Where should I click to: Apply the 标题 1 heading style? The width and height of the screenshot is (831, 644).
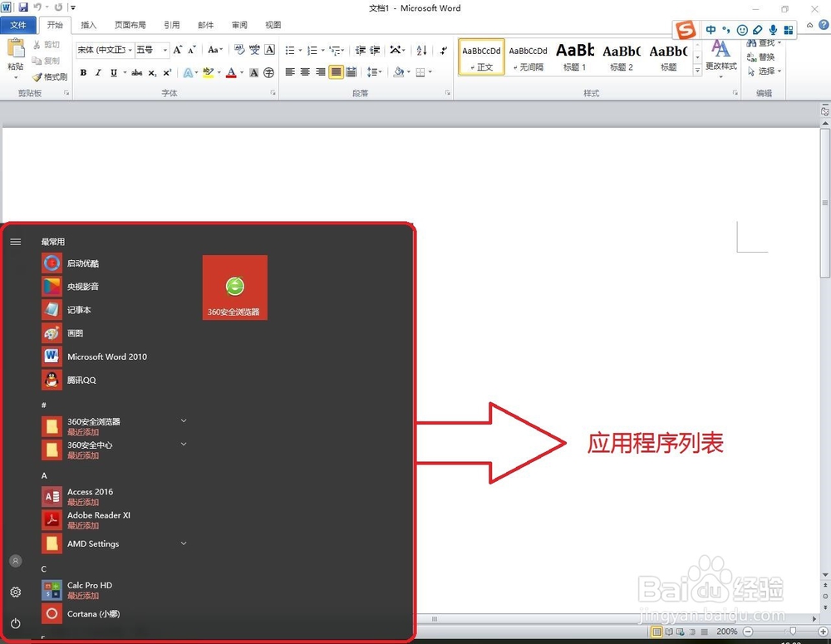[574, 57]
